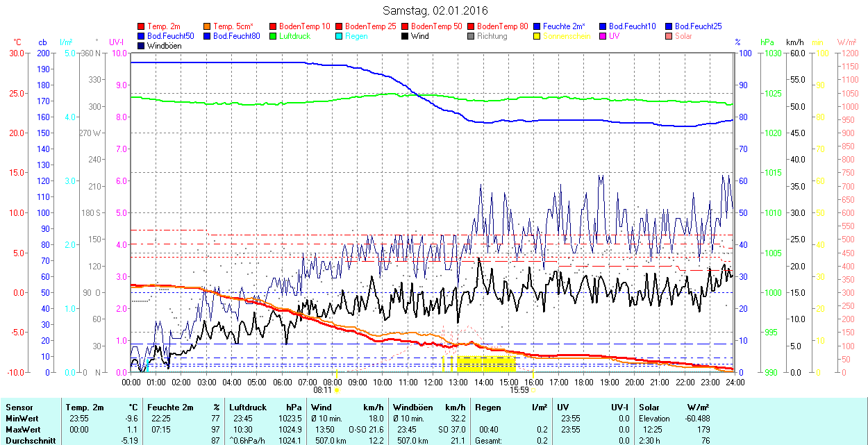Click the 12:00 label on time axis
Screen dimensions: 868x445
(x=433, y=382)
